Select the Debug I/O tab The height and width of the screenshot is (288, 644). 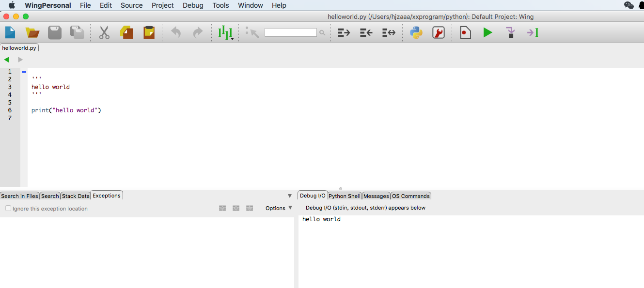313,196
